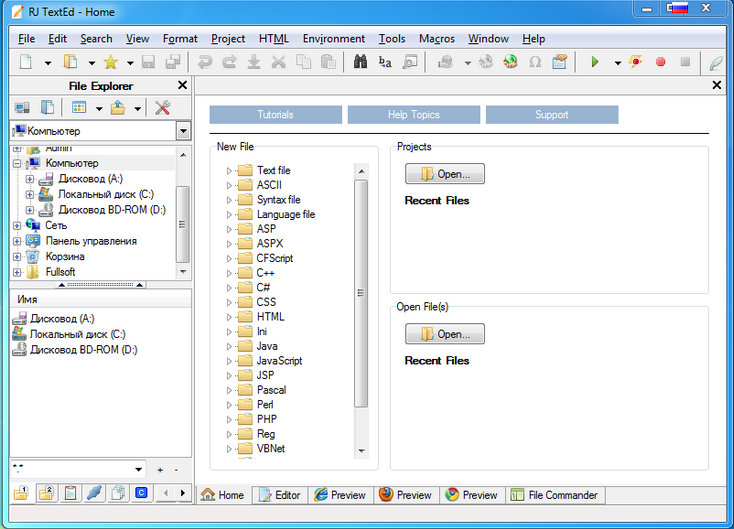734x529 pixels.
Task: Click the Copy icon in toolbar
Action: pyautogui.click(x=303, y=62)
